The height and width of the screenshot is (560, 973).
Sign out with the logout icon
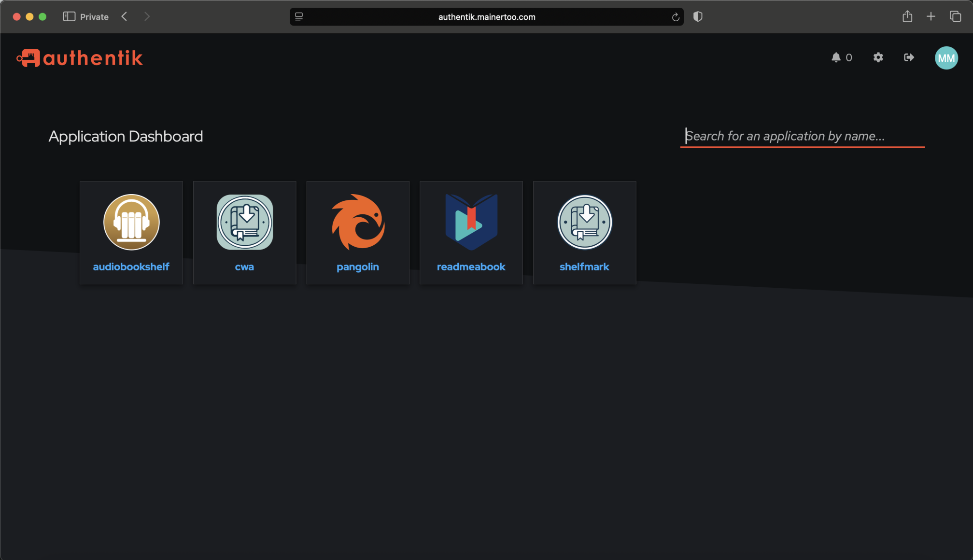[x=909, y=58]
